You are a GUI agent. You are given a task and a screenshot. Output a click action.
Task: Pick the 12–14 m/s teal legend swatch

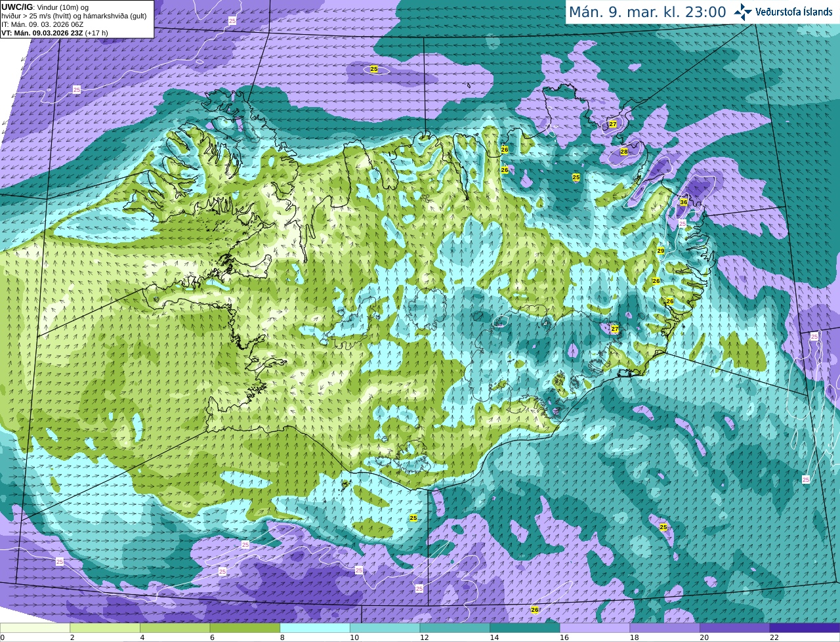click(x=455, y=628)
